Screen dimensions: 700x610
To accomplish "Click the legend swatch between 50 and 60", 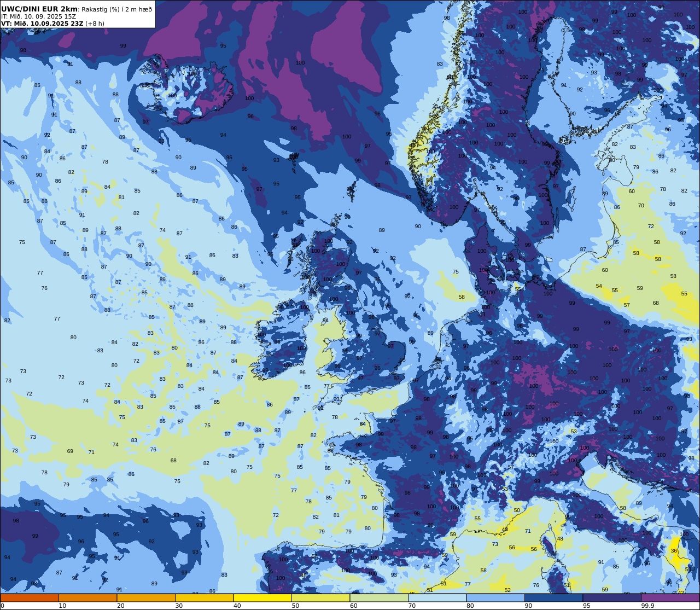I will [x=320, y=597].
